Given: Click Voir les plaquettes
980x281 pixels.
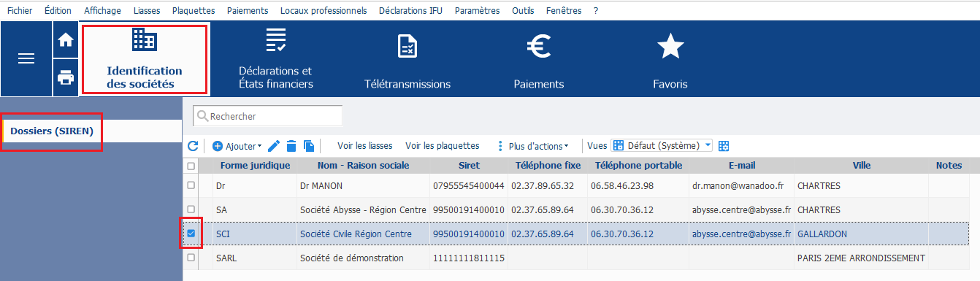Looking at the screenshot, I should tap(443, 146).
